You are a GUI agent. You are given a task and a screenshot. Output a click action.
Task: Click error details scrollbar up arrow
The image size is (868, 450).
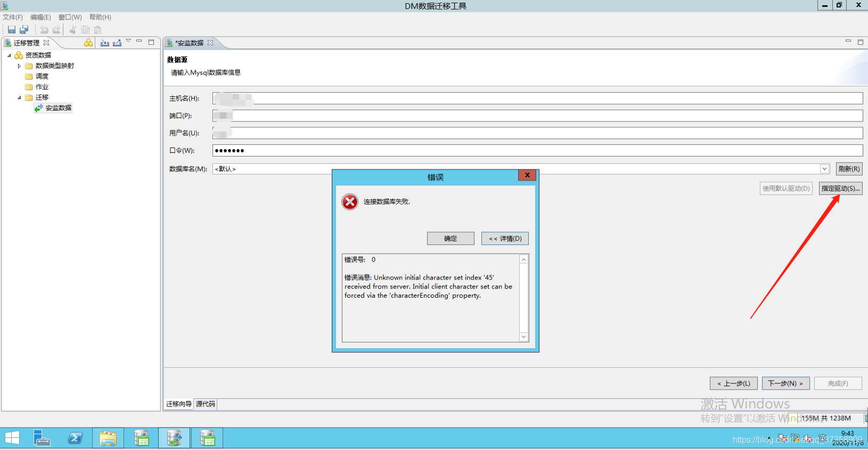point(523,259)
